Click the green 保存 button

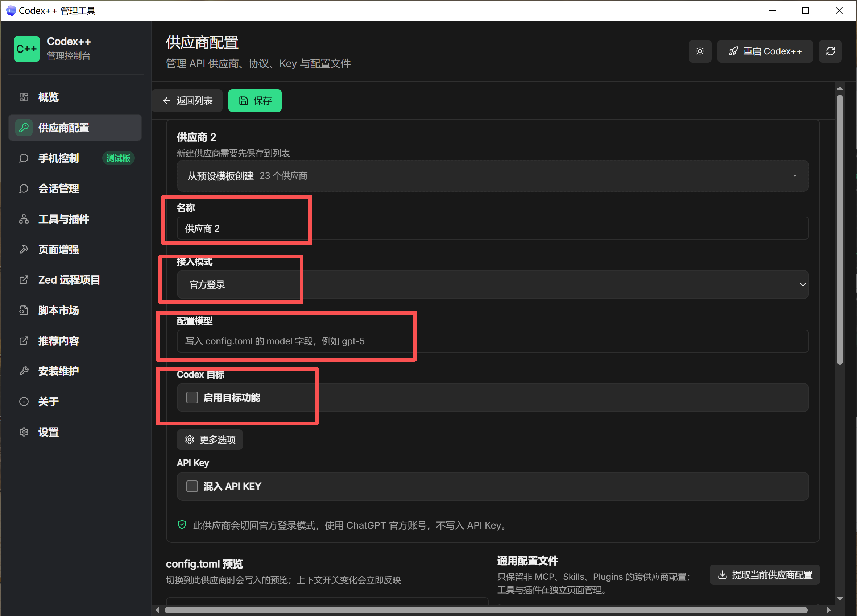tap(255, 100)
